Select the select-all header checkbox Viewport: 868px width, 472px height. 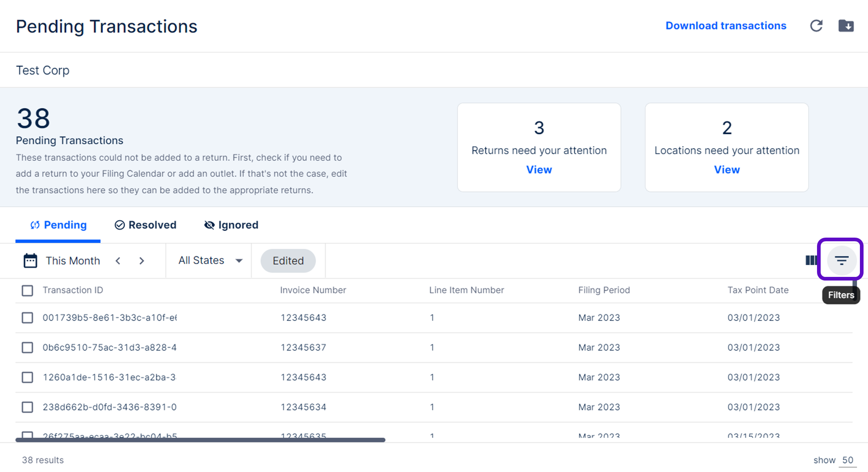pos(28,290)
